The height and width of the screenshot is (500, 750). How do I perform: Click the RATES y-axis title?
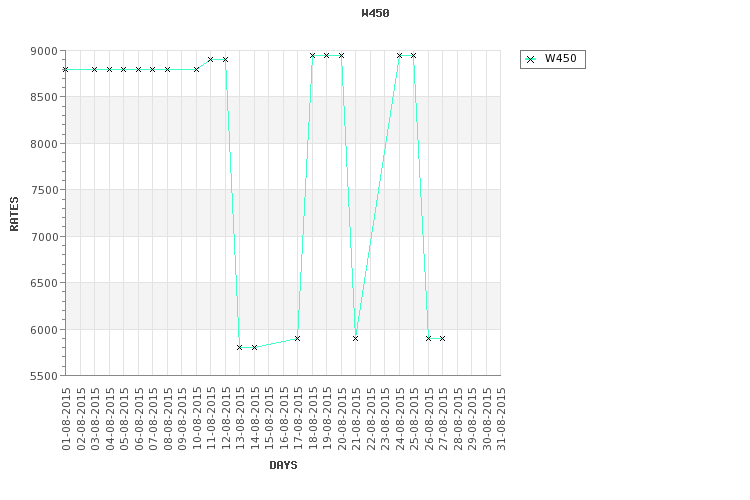[14, 213]
